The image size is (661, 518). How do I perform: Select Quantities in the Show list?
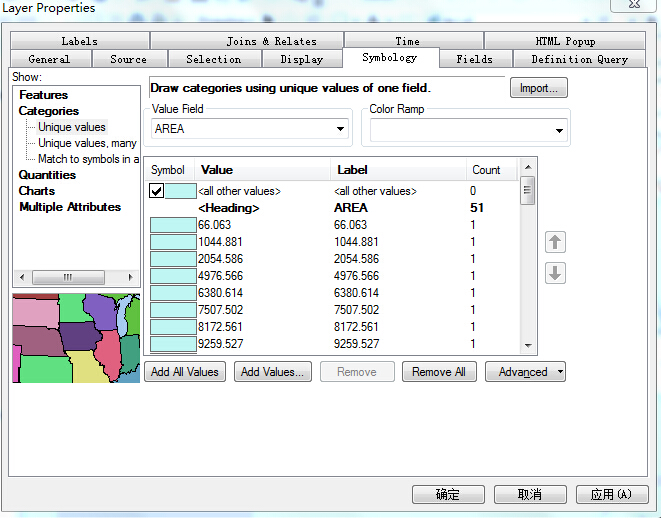pyautogui.click(x=47, y=175)
